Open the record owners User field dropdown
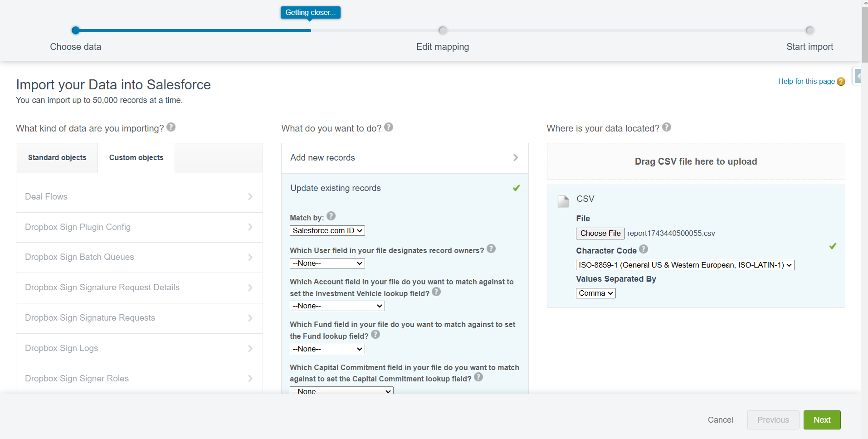 327,263
